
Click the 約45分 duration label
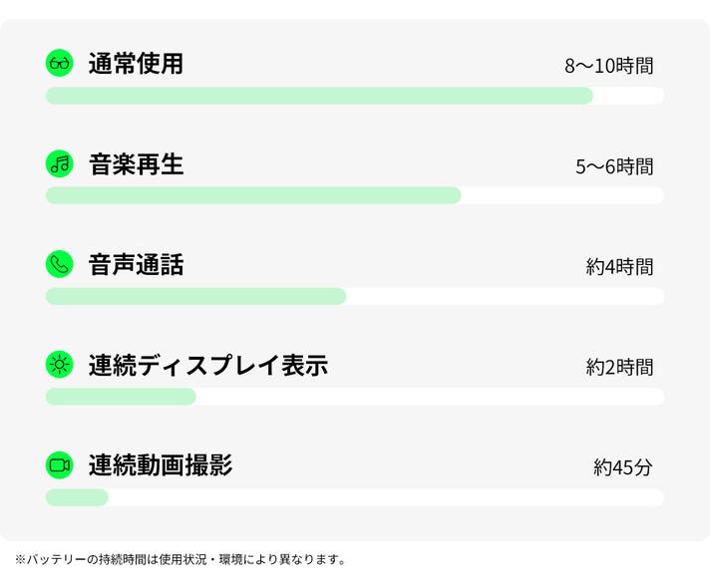click(622, 466)
